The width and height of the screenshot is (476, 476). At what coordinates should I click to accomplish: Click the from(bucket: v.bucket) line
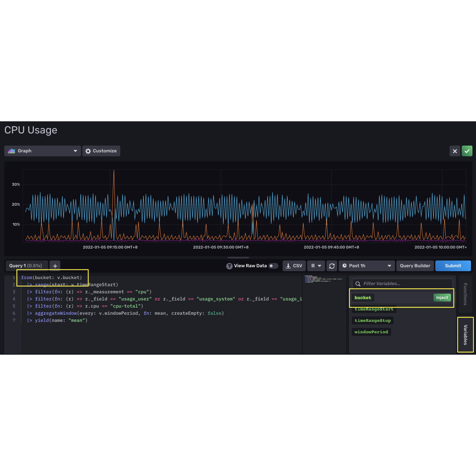click(51, 278)
